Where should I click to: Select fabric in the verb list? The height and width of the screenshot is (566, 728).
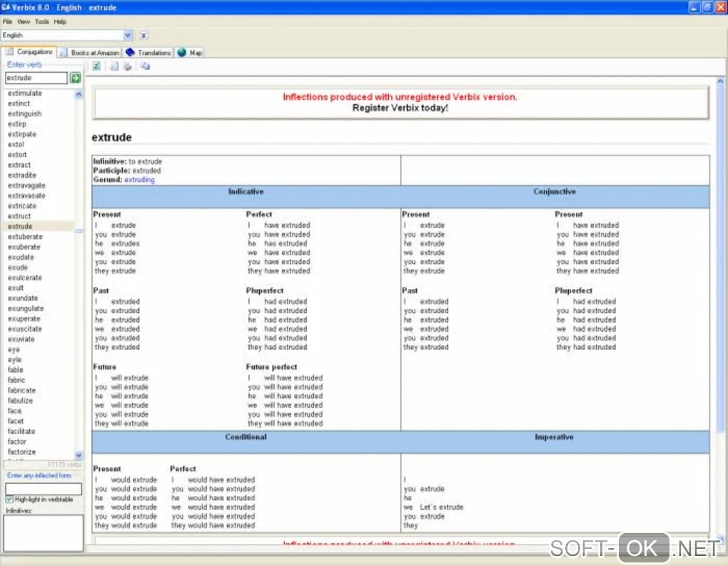16,380
